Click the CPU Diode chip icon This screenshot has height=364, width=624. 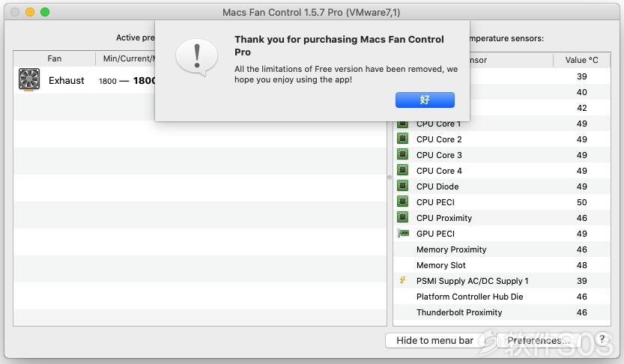pyautogui.click(x=403, y=186)
